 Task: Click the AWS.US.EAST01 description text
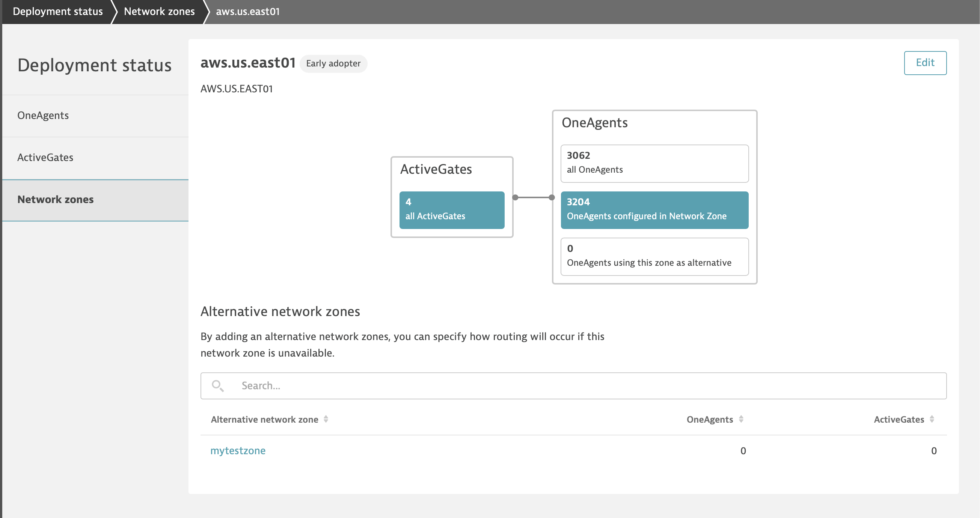237,89
